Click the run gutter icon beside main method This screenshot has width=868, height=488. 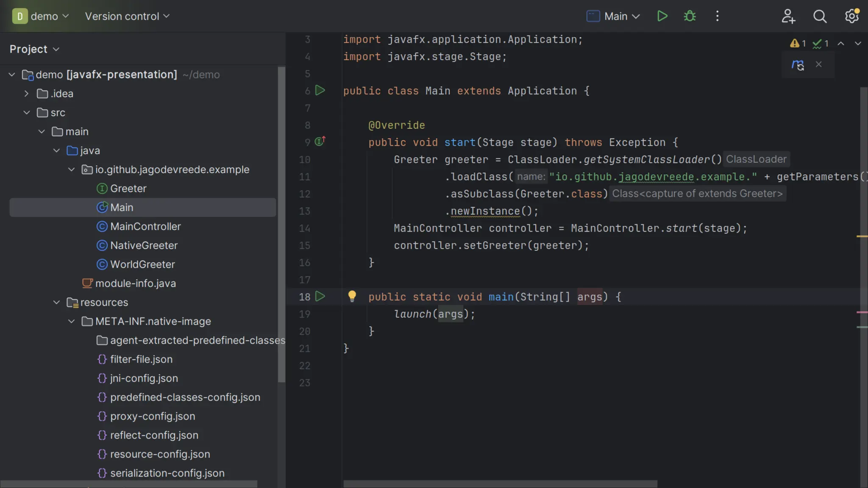coord(320,297)
